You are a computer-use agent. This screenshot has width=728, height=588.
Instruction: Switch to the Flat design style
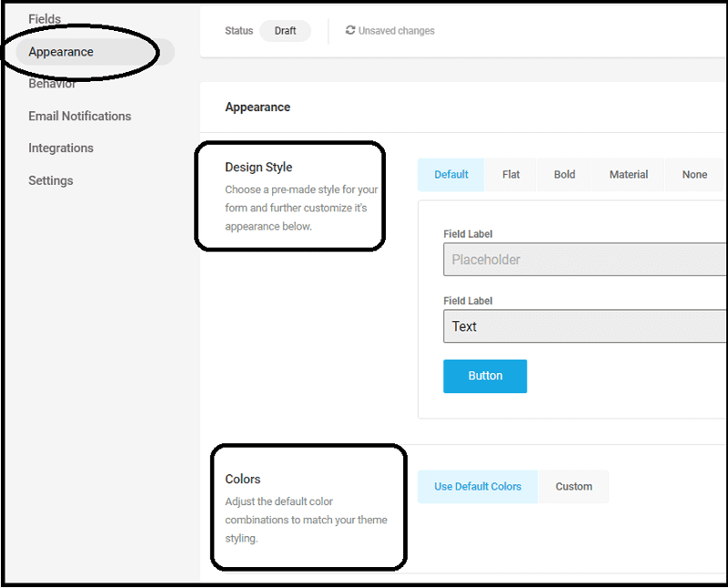coord(511,175)
